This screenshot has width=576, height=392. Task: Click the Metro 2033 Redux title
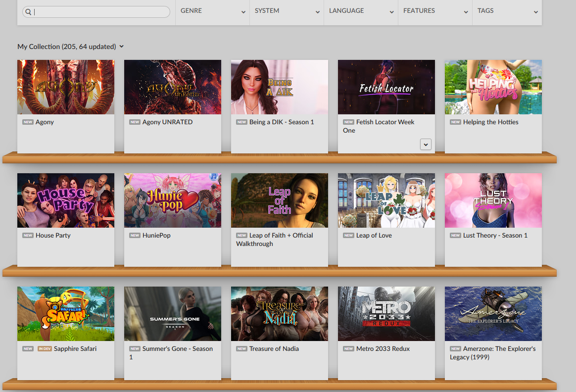pos(383,348)
